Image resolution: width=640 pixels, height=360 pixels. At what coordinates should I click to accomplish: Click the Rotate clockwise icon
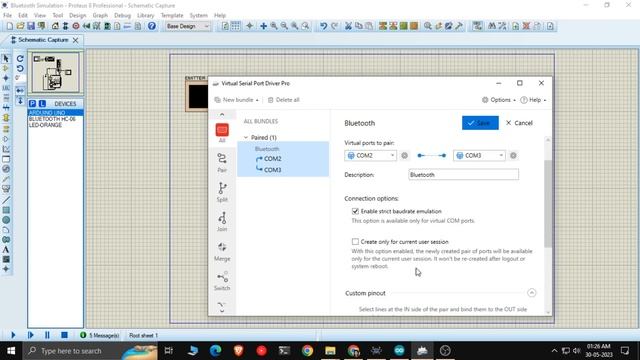point(20,58)
